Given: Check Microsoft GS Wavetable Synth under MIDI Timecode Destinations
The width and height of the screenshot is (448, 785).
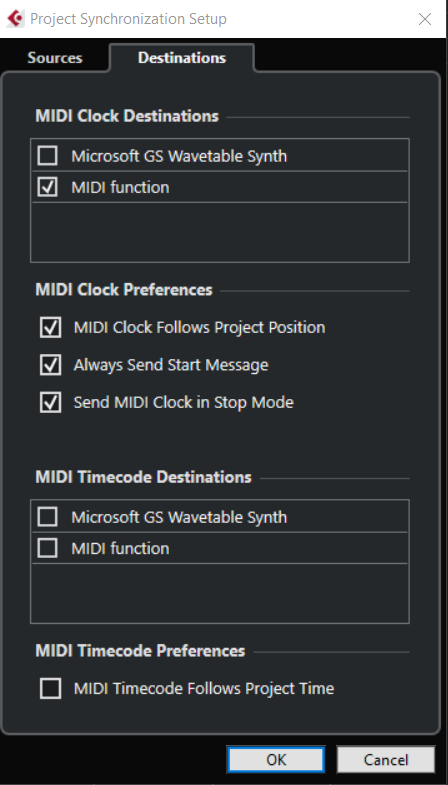Looking at the screenshot, I should coord(48,517).
